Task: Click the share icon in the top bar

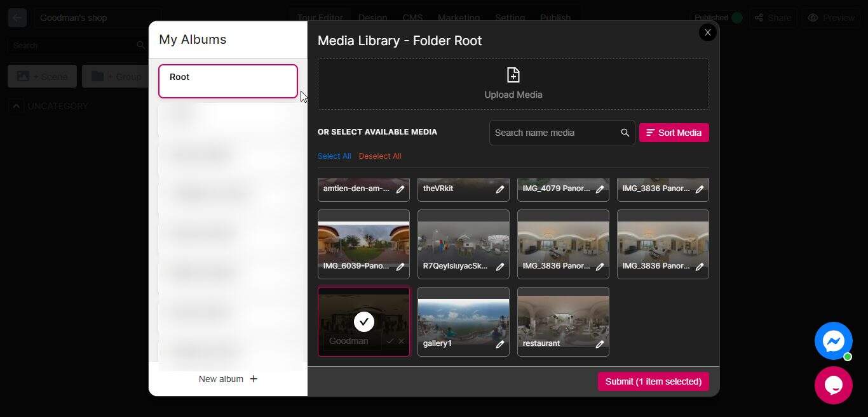Action: coord(759,18)
